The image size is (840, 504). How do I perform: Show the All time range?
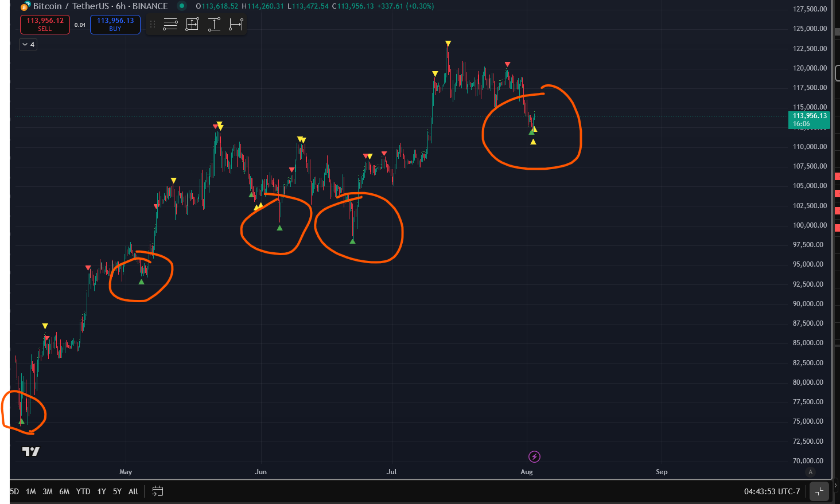point(133,491)
